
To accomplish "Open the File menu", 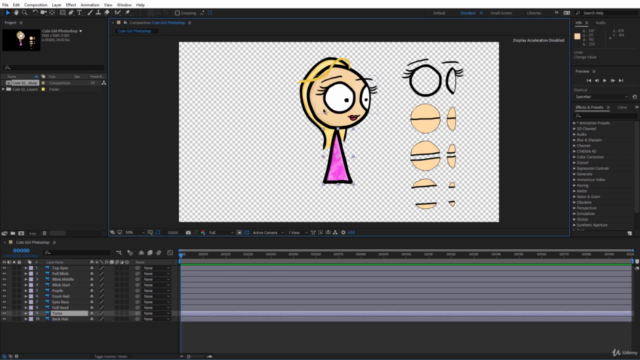I will click(5, 5).
